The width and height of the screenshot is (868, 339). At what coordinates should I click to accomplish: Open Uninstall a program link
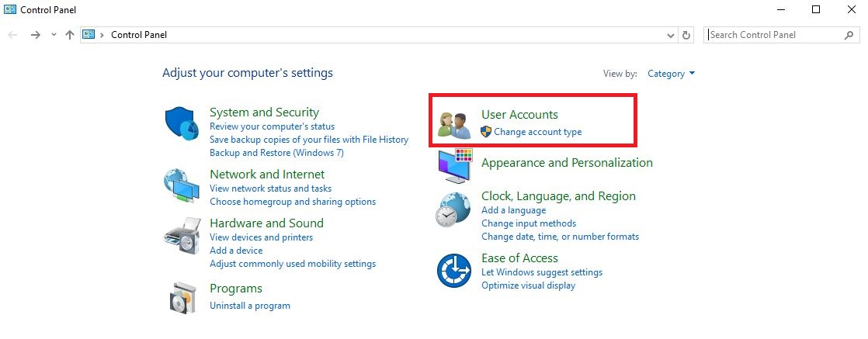point(249,306)
